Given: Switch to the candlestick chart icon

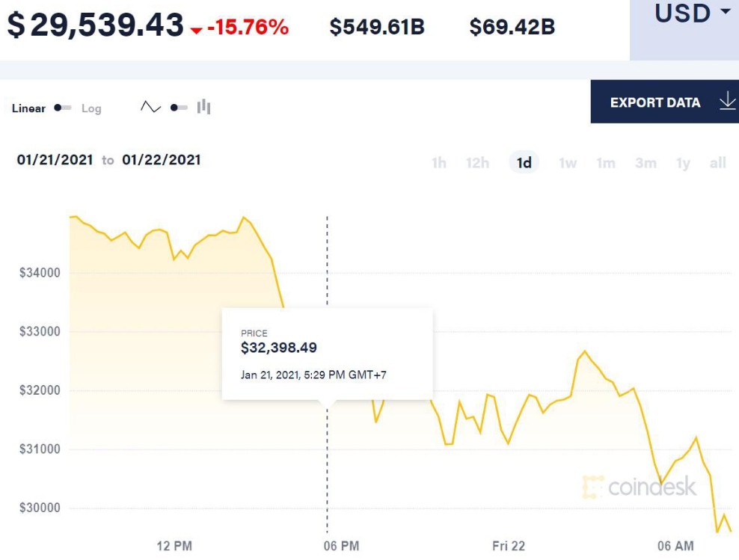Looking at the screenshot, I should click(x=203, y=107).
